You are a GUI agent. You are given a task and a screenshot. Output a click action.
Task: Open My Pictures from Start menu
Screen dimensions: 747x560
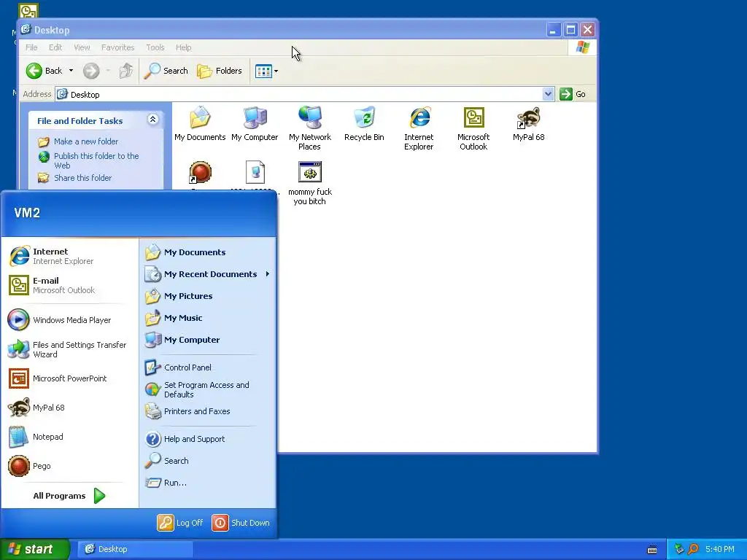[x=208, y=296]
